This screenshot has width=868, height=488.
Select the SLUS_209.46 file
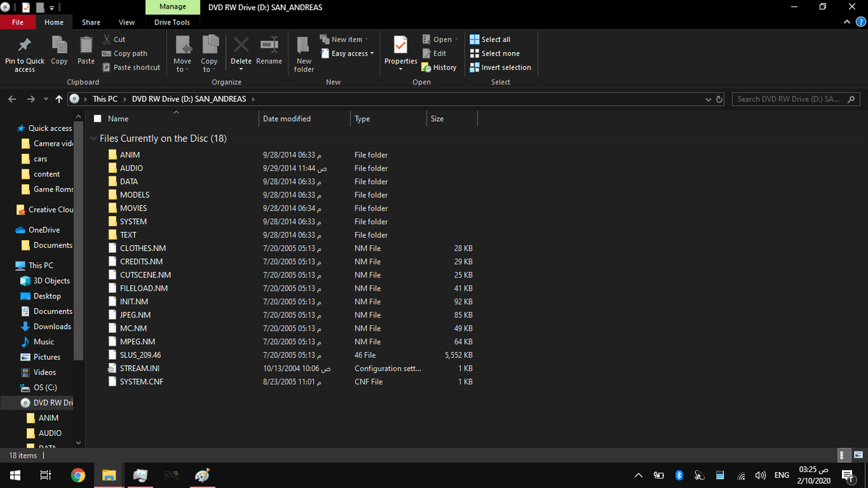click(140, 355)
